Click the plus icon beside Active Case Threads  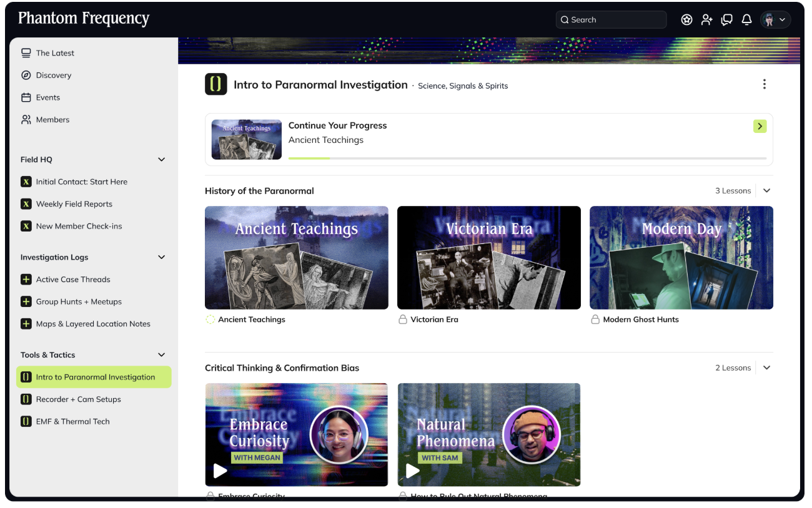tap(26, 280)
